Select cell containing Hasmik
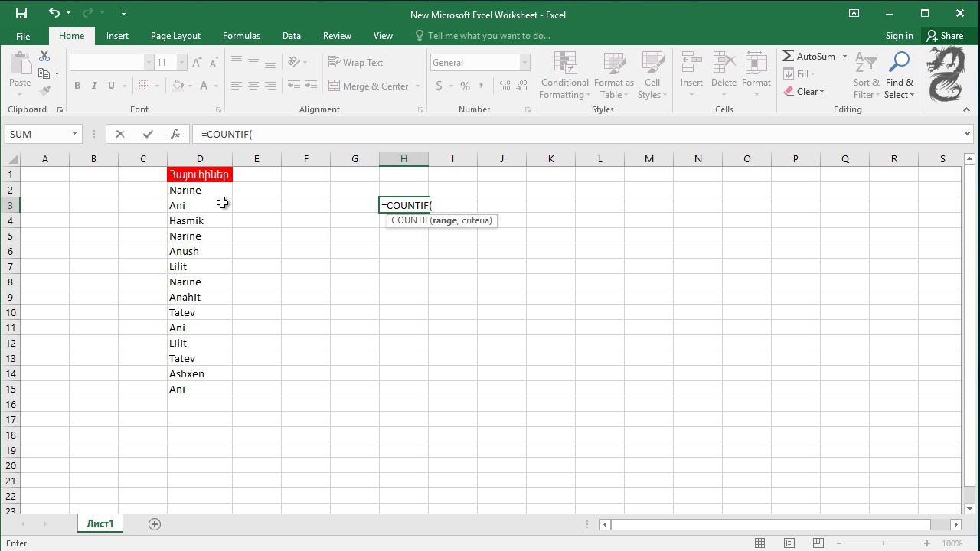The width and height of the screenshot is (980, 551). (x=200, y=220)
